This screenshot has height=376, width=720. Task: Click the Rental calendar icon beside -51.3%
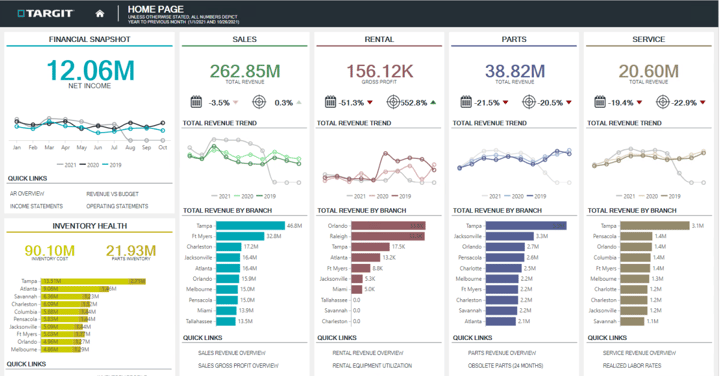pyautogui.click(x=331, y=102)
